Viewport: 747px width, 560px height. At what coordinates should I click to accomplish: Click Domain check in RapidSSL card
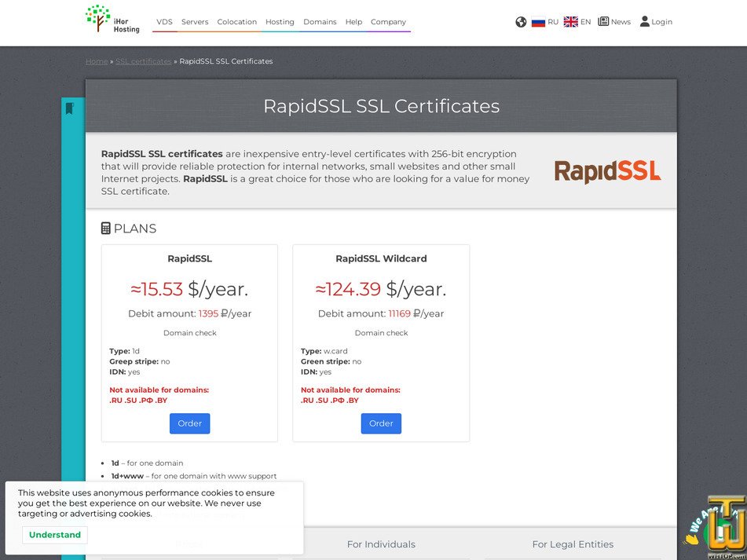click(189, 333)
